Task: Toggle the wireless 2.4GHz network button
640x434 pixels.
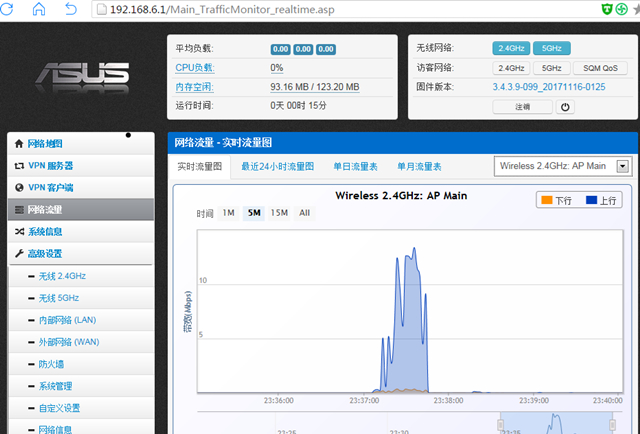Action: (x=511, y=48)
